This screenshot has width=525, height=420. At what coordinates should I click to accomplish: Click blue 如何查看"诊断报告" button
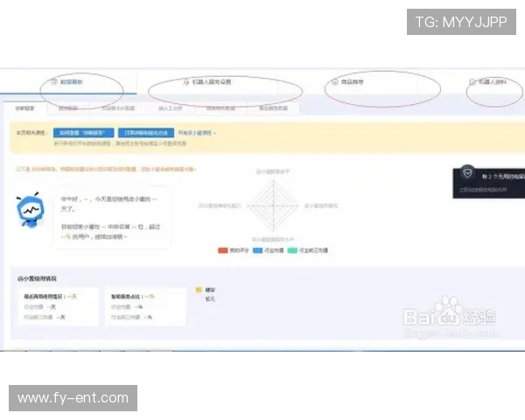tap(84, 133)
